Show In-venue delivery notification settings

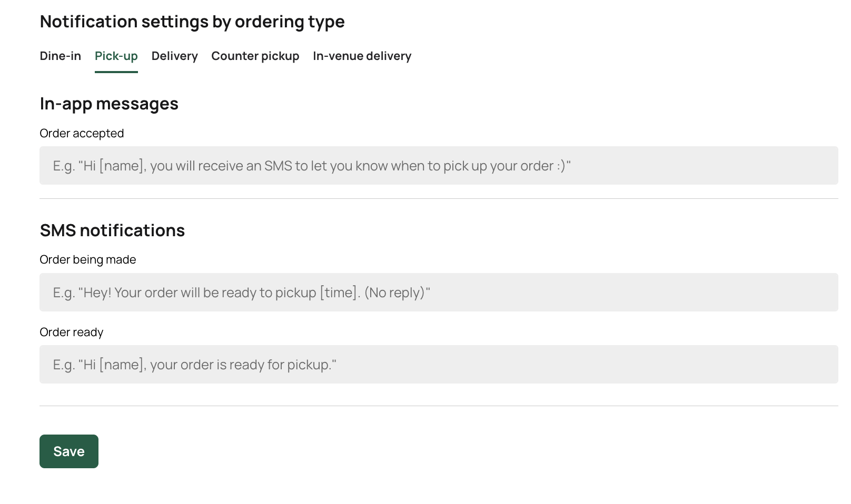[x=362, y=56]
